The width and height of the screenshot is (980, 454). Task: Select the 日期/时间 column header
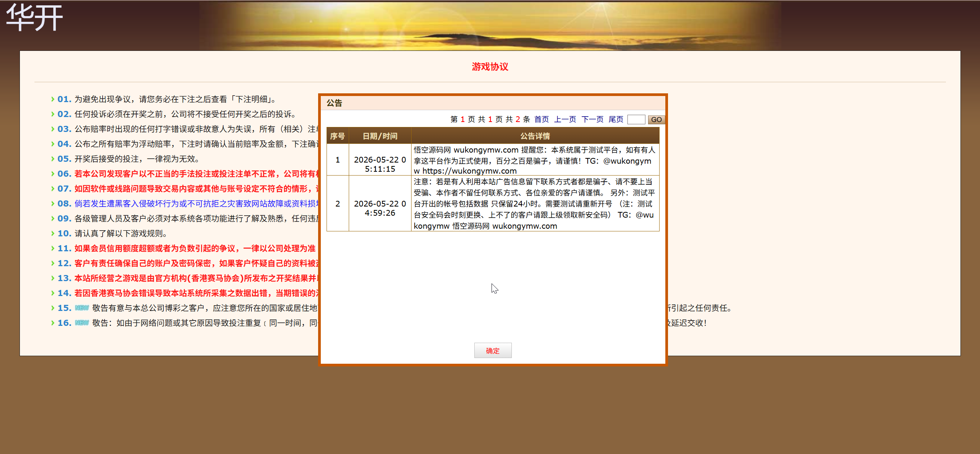(x=380, y=136)
